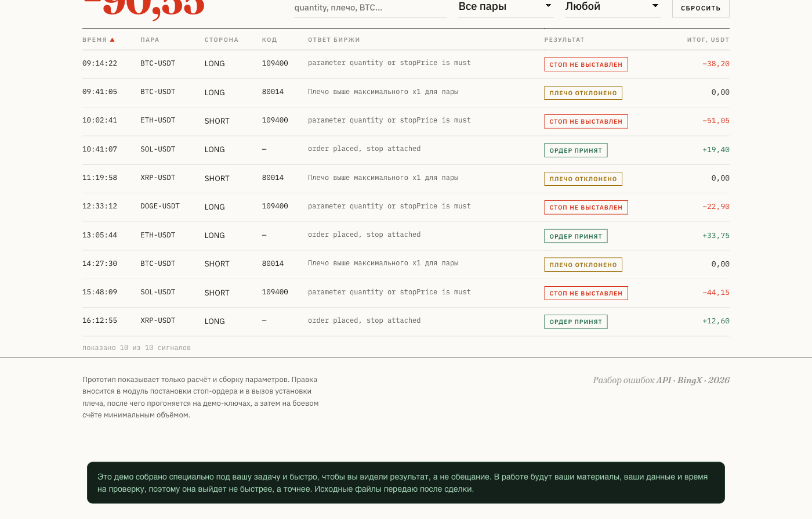Select the 16:12:55 time cell
This screenshot has width=812, height=519.
[x=100, y=320]
